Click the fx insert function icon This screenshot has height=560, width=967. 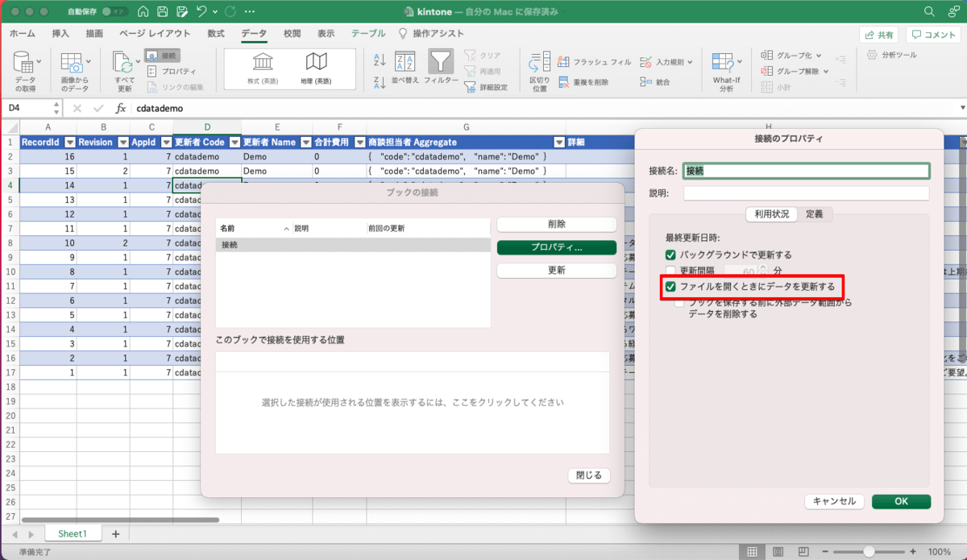(x=121, y=108)
